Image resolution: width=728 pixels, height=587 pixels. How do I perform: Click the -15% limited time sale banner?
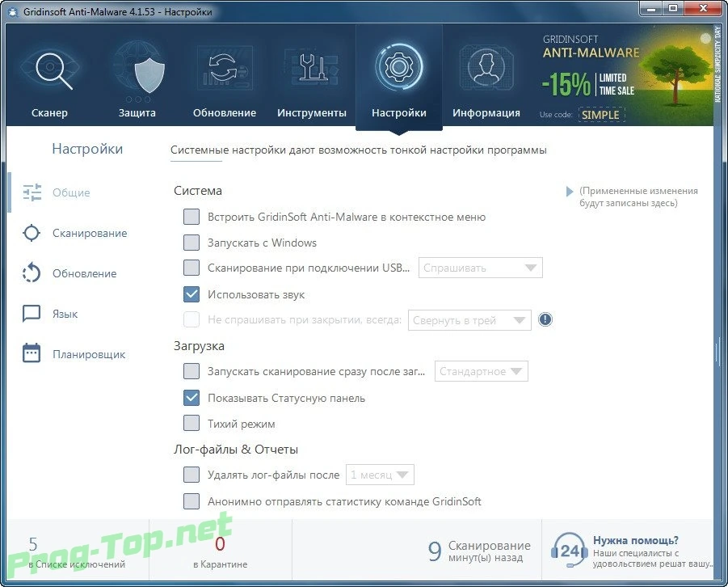point(589,85)
